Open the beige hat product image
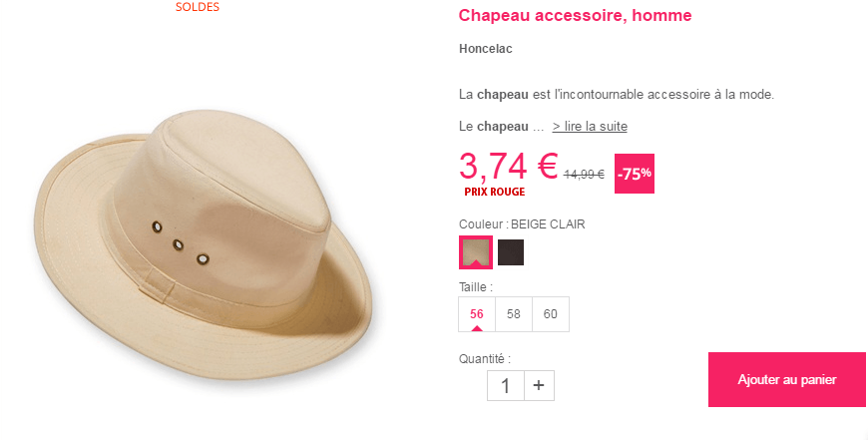The height and width of the screenshot is (440, 868). pyautogui.click(x=204, y=244)
